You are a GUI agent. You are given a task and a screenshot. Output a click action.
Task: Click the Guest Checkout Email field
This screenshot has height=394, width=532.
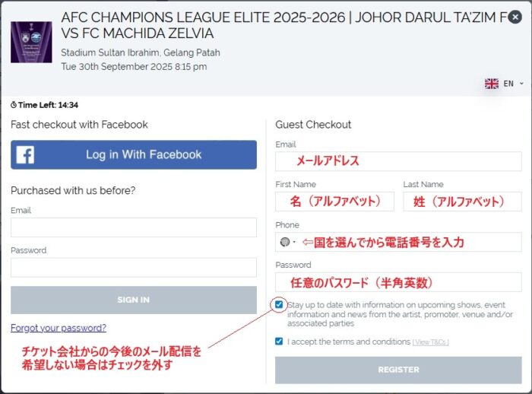coord(398,161)
